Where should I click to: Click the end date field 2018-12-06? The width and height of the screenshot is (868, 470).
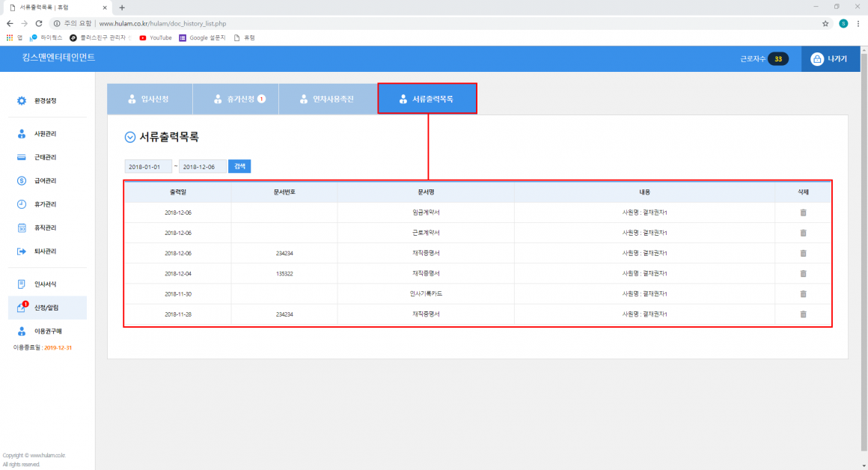pyautogui.click(x=203, y=166)
